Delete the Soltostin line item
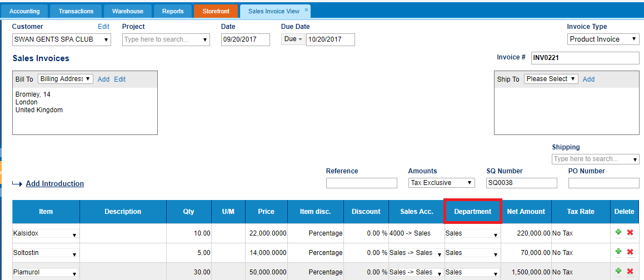Image resolution: width=644 pixels, height=280 pixels. [630, 252]
